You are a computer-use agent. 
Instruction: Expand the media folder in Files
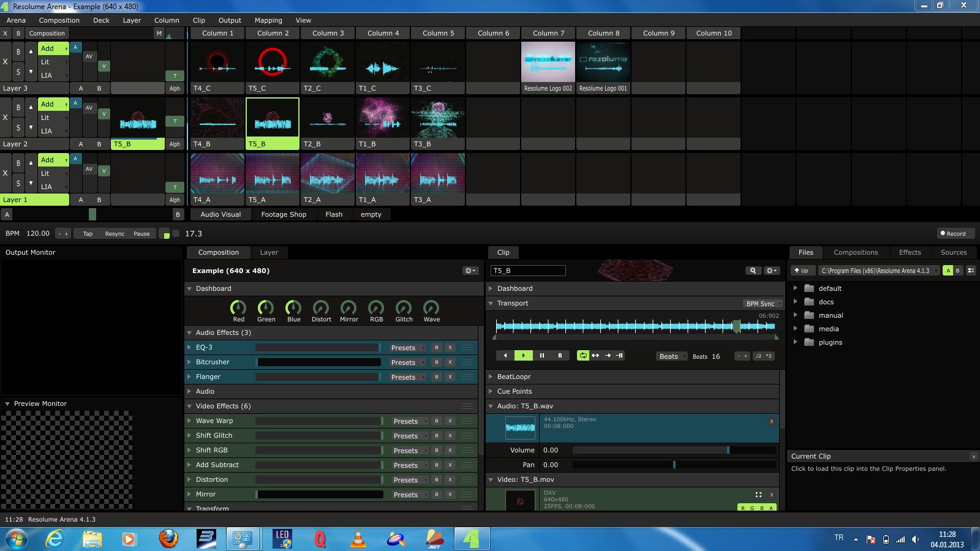(x=796, y=329)
